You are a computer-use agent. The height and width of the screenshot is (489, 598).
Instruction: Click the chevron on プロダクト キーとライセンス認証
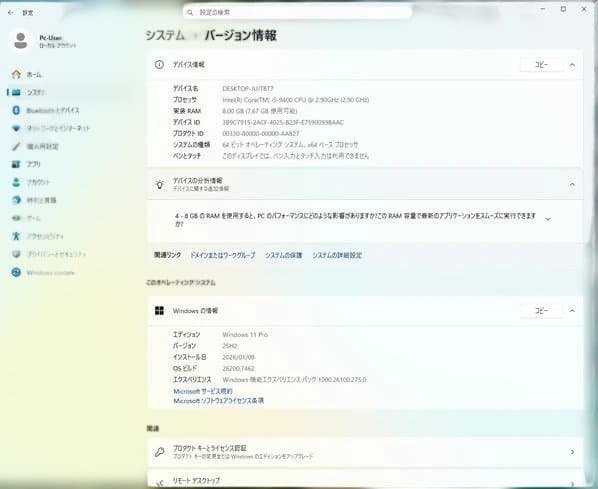click(x=572, y=452)
